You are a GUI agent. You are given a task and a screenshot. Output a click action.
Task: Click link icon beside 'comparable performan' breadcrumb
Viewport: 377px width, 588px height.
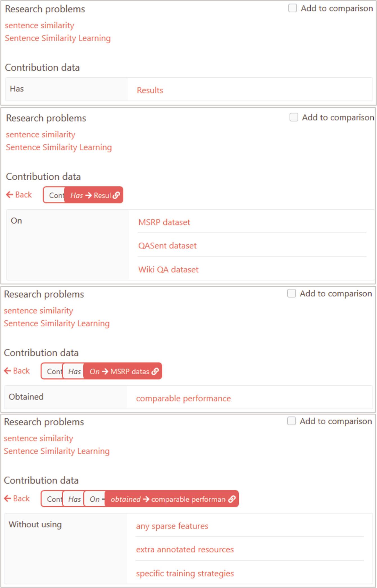232,499
